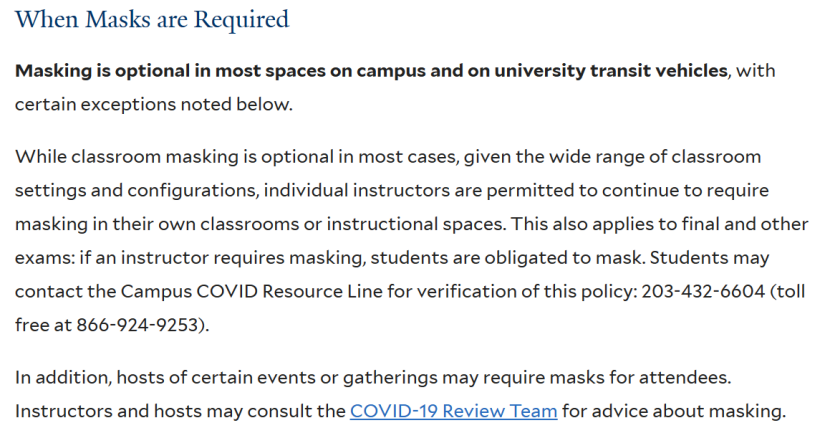Click the words "instructional spaces"
The width and height of the screenshot is (830, 433).
(x=414, y=224)
